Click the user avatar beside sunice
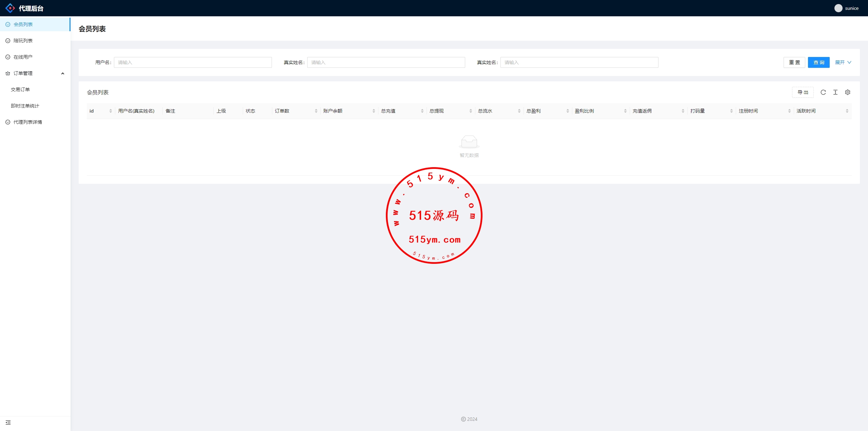 point(838,8)
